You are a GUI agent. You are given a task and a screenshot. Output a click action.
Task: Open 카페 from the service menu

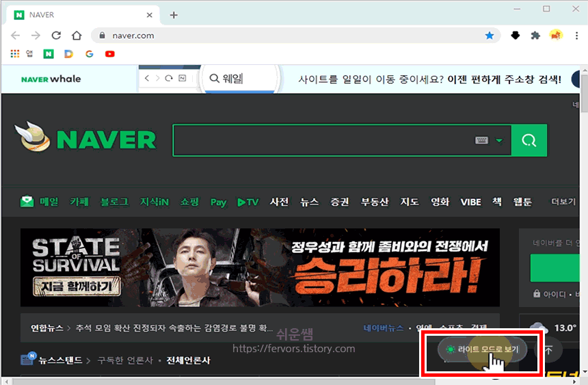tap(79, 202)
